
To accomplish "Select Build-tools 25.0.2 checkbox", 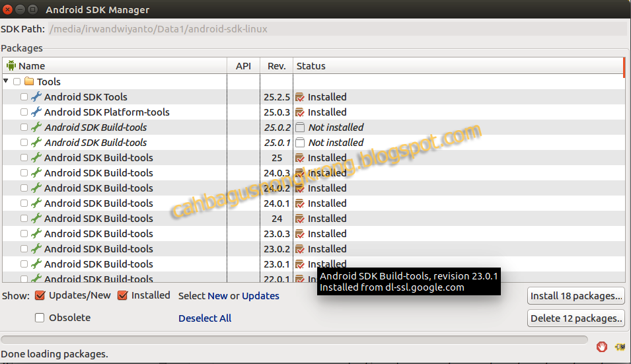I will 24,127.
